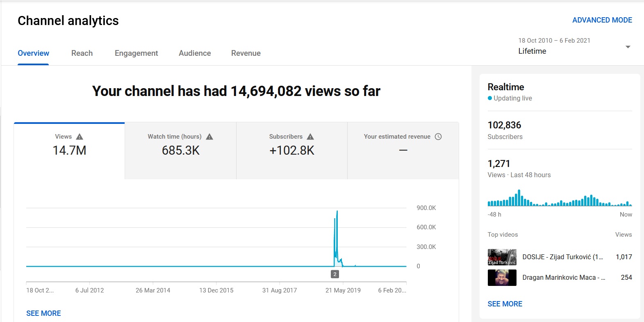The height and width of the screenshot is (322, 644).
Task: Click the DOSIJE - Zijad Turković video title
Action: coord(562,257)
